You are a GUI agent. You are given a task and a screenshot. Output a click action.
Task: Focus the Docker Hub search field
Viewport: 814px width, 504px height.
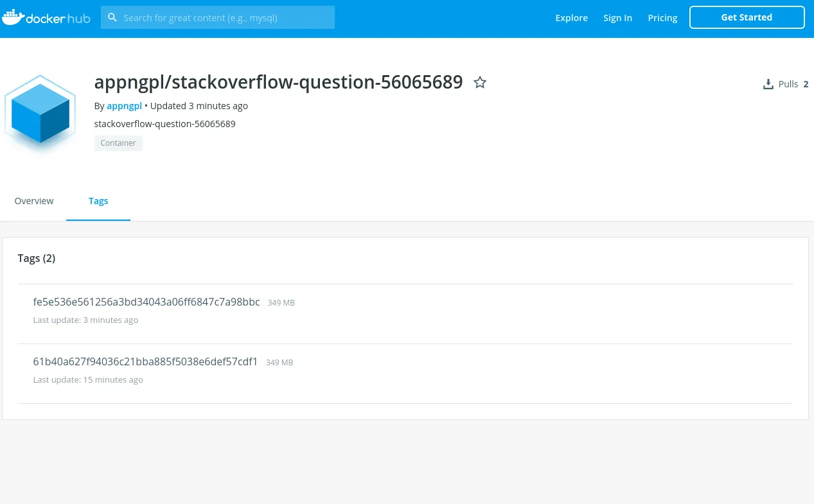tap(218, 17)
